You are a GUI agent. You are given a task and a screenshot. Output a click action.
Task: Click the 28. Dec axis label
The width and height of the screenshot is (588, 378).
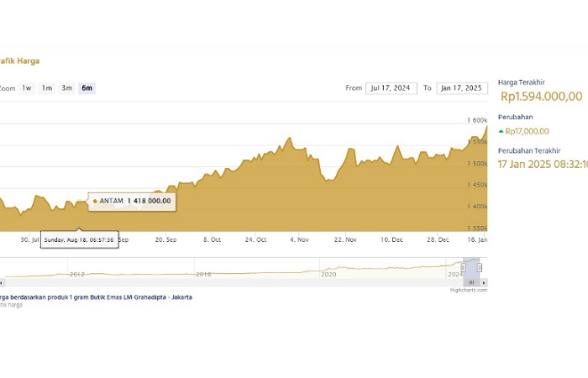point(438,239)
